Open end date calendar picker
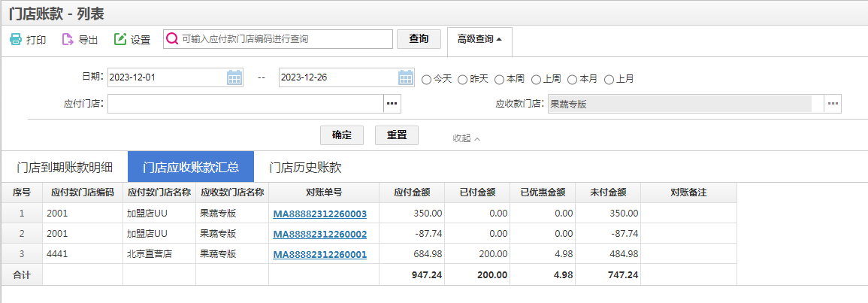Screen dimensions: 868x303 pyautogui.click(x=407, y=77)
